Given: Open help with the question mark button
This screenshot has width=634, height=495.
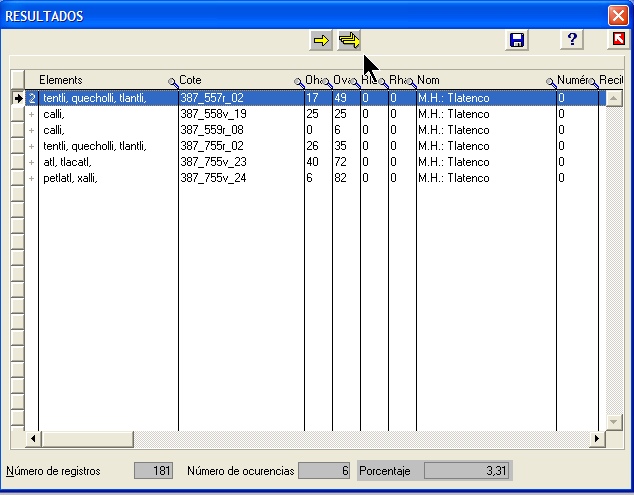Looking at the screenshot, I should pyautogui.click(x=572, y=40).
